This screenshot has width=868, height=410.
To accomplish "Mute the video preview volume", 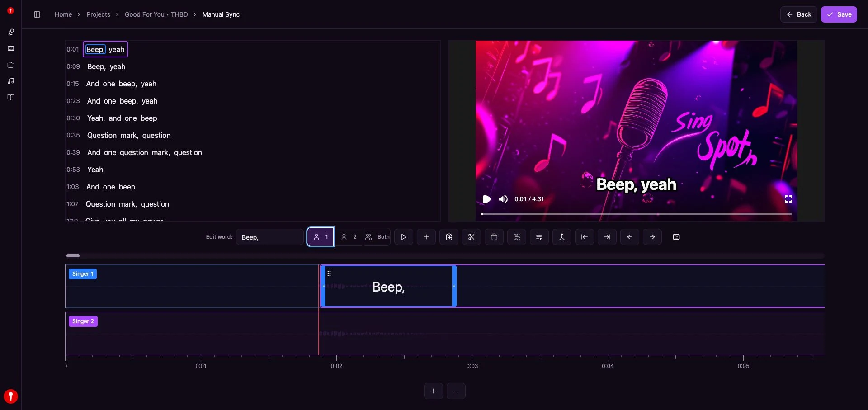I will [503, 199].
